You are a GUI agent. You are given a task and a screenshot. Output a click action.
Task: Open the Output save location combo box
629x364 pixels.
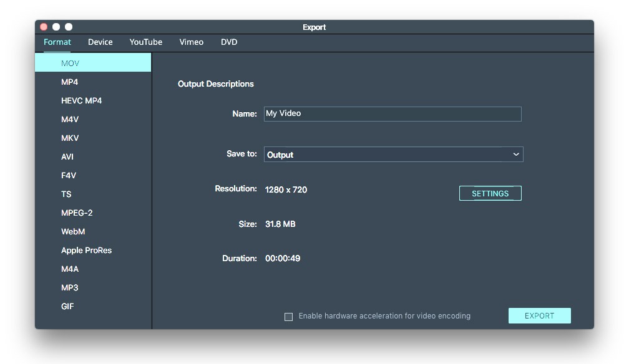pyautogui.click(x=393, y=155)
